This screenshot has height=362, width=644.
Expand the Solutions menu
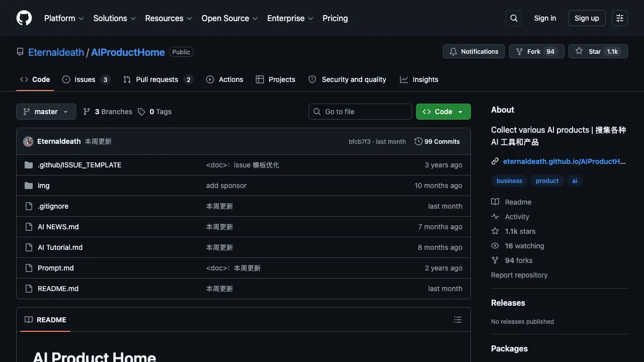(x=114, y=18)
